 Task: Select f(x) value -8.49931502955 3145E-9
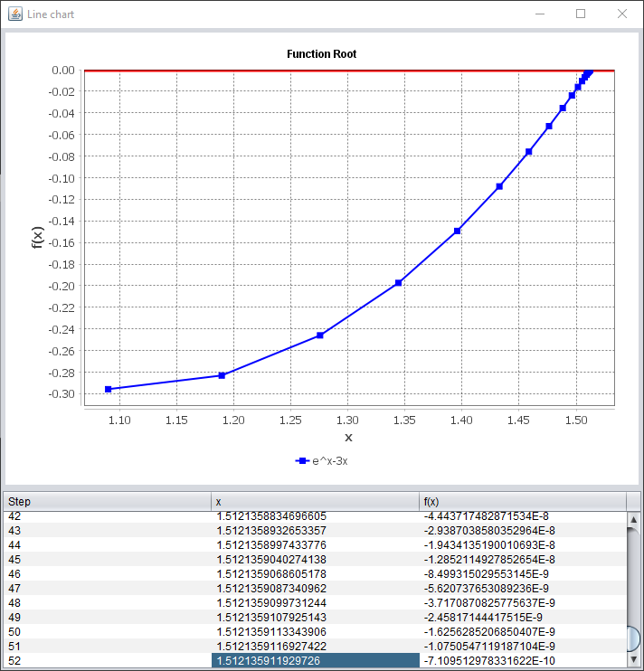tap(523, 574)
